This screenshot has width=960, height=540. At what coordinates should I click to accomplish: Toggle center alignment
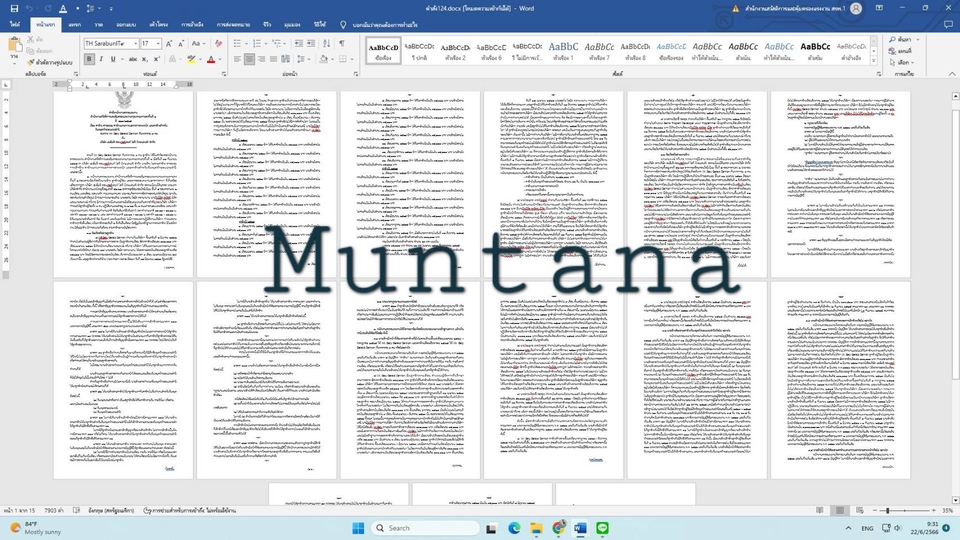[x=249, y=59]
